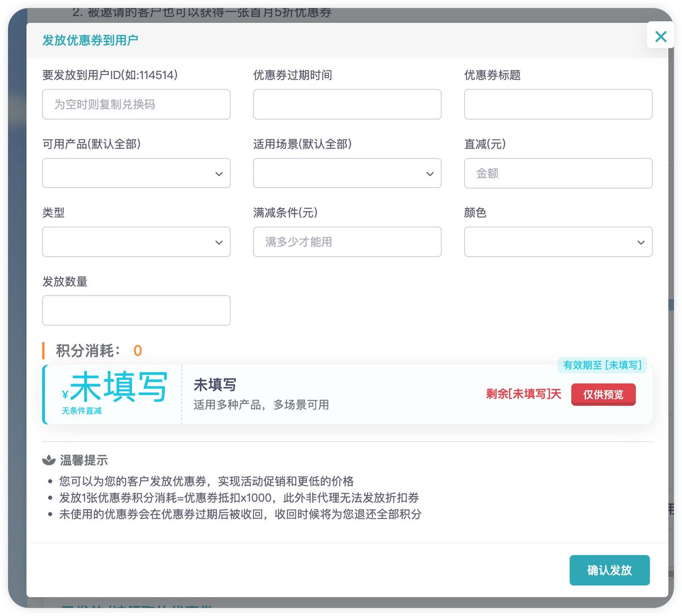Click the 无条件直减 label on coupon
682x616 pixels.
click(82, 411)
